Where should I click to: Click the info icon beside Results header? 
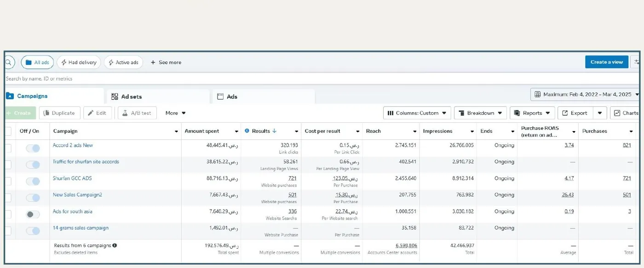coord(247,131)
